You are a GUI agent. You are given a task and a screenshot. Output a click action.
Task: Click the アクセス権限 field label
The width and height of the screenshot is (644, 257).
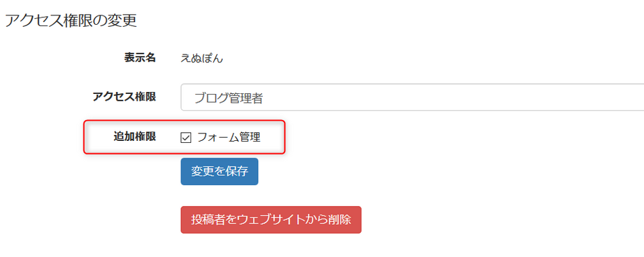(125, 97)
